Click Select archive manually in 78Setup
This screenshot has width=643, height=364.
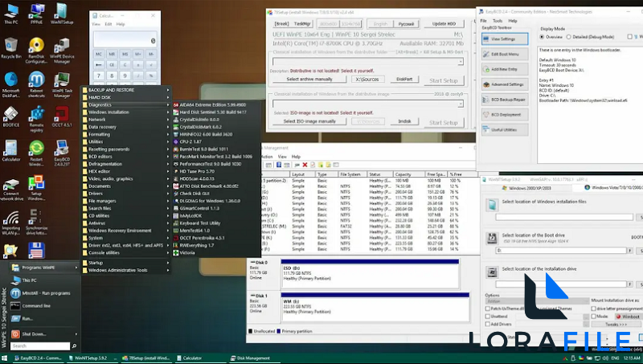click(x=309, y=79)
